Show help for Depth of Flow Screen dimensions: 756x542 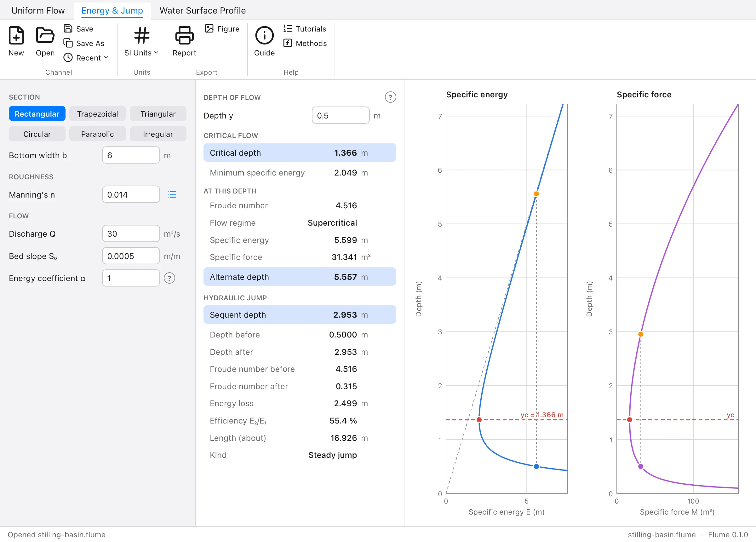390,97
